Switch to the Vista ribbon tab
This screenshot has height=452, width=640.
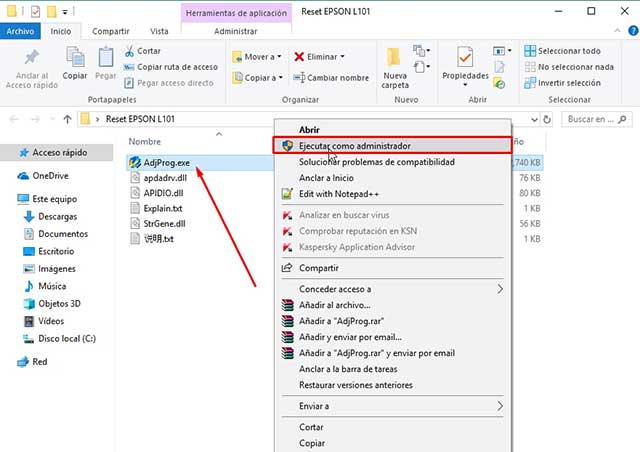click(159, 31)
